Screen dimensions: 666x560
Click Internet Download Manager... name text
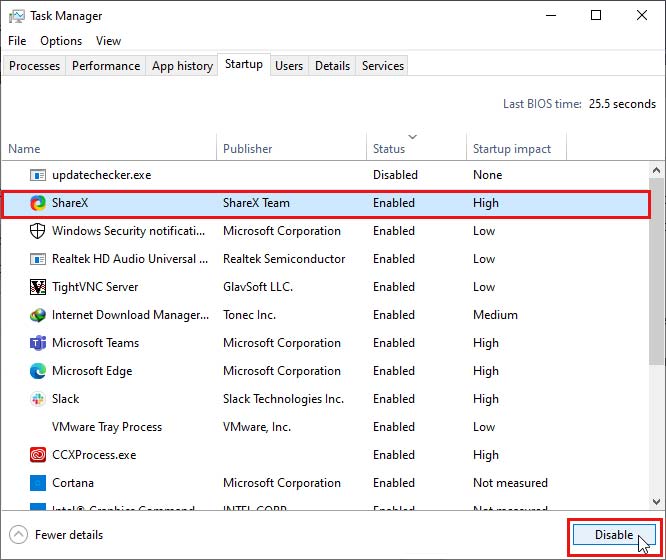(x=130, y=315)
